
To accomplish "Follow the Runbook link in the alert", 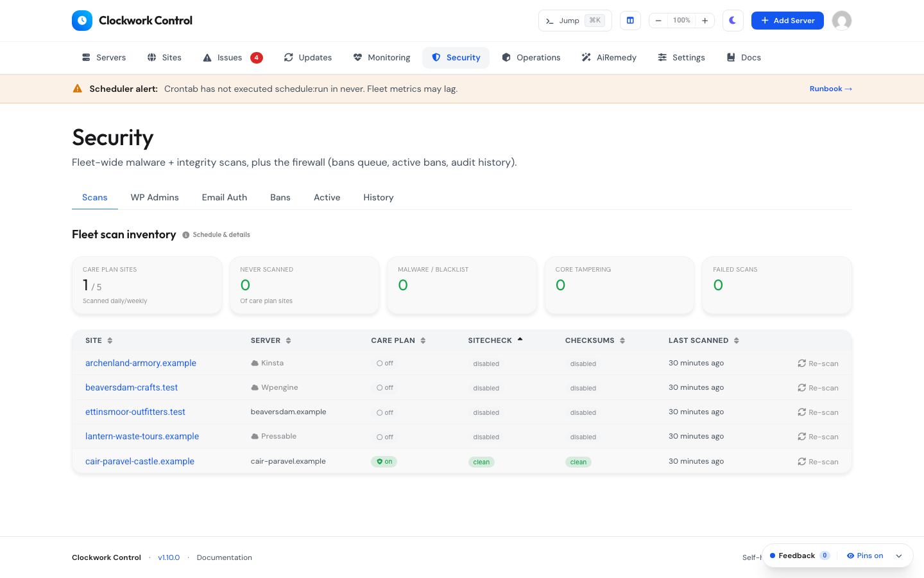I will pos(831,89).
